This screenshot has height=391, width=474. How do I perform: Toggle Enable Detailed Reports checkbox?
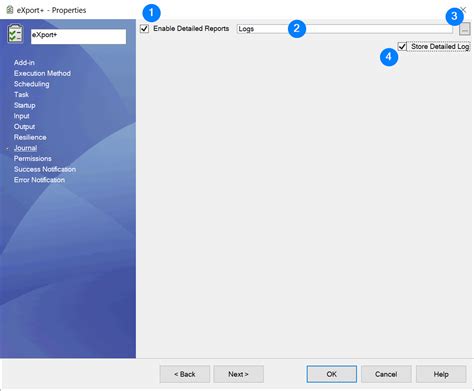pyautogui.click(x=144, y=29)
